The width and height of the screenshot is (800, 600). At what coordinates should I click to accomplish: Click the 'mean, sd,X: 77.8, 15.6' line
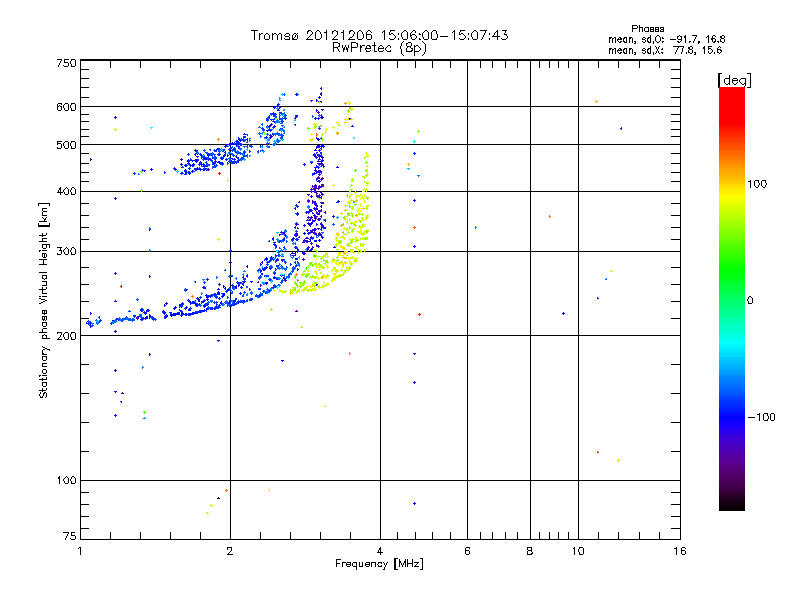click(x=665, y=50)
